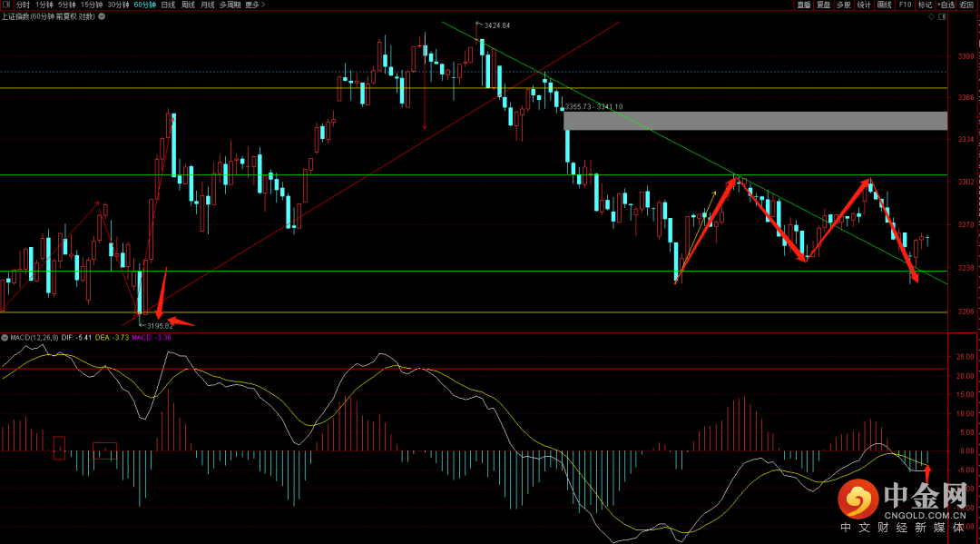Switch to the 分时 intraday view
980x544 pixels.
(23, 5)
